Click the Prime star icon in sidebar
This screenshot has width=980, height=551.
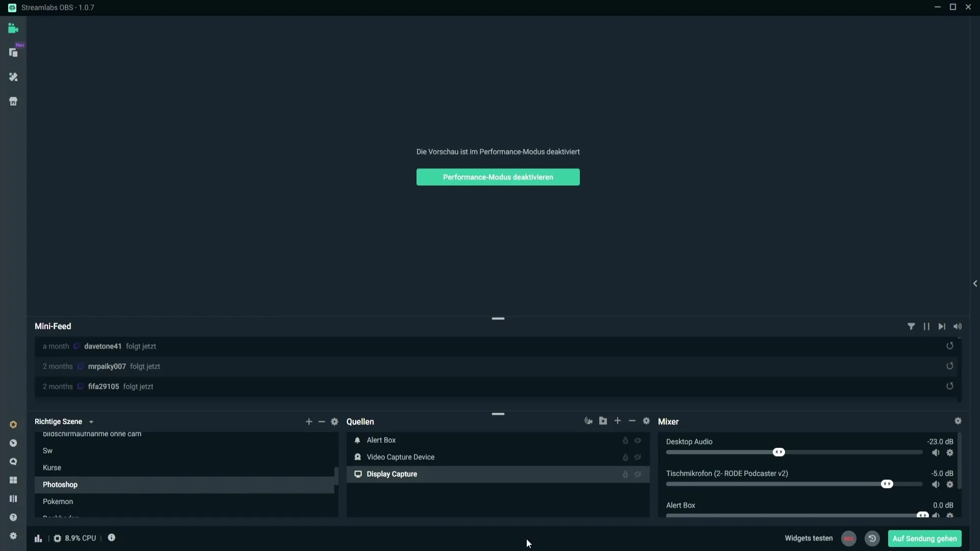coord(13,424)
